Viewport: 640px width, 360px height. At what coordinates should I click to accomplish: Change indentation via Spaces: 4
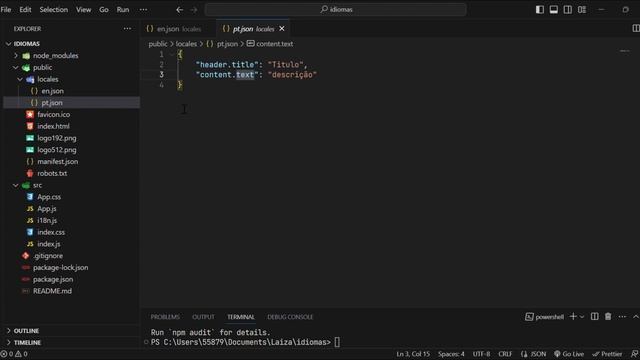(x=451, y=354)
